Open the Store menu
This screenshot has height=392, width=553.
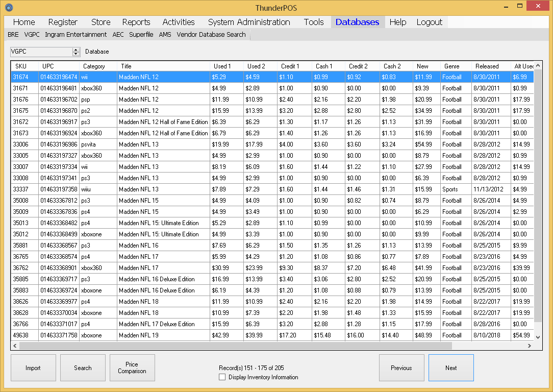coord(100,22)
